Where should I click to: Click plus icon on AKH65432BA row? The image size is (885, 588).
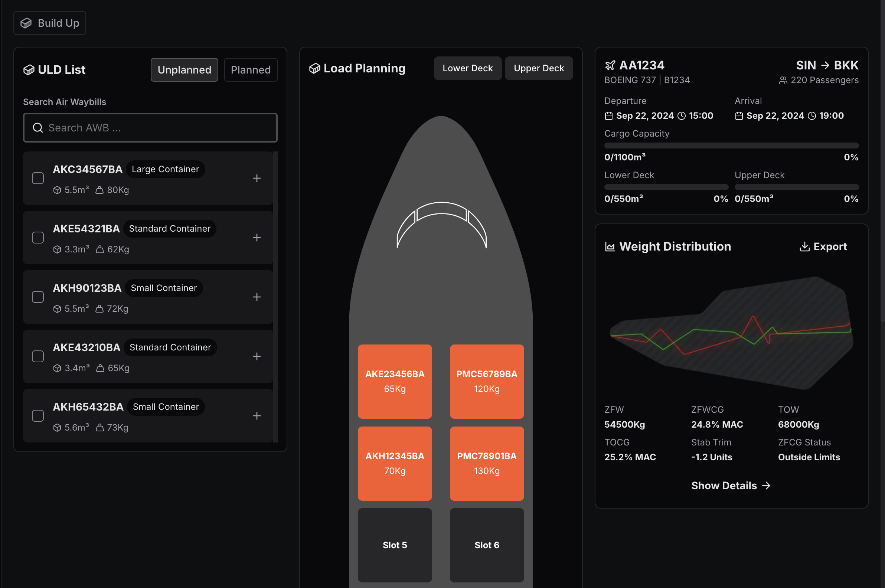pos(257,415)
